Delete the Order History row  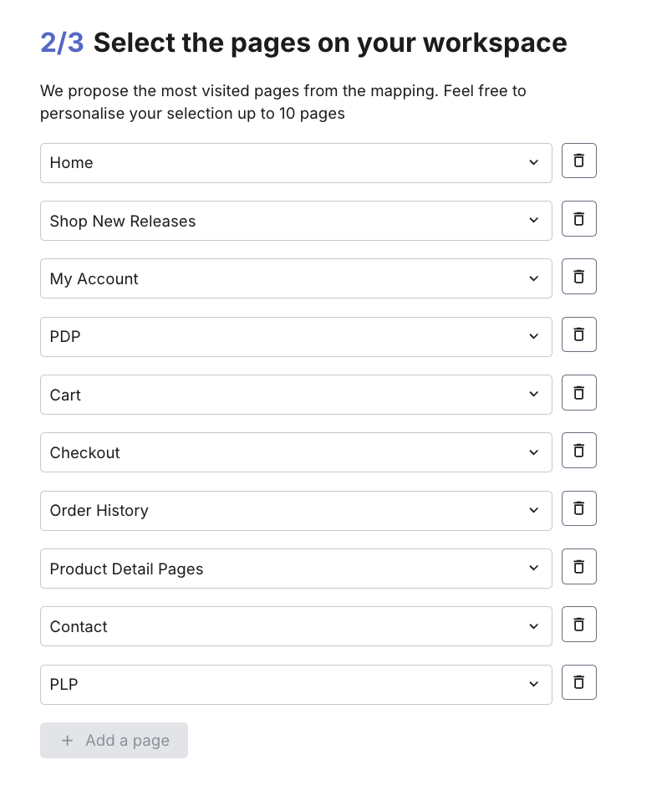click(578, 508)
